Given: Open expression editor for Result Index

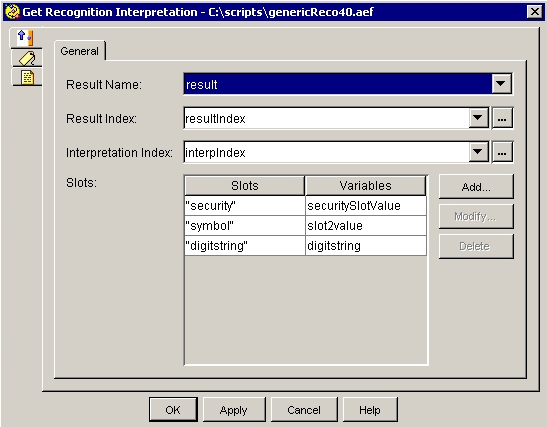Looking at the screenshot, I should 502,118.
